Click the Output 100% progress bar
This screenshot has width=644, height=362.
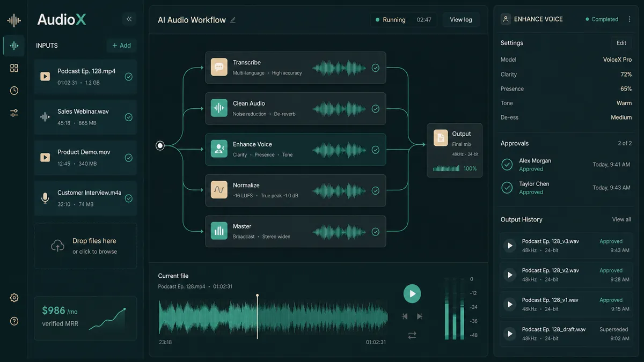(x=447, y=168)
